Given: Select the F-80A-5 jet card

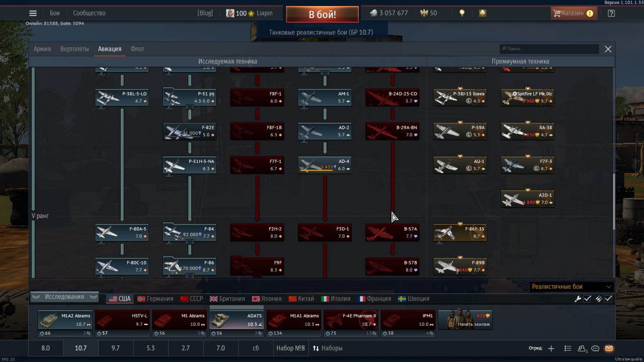Looking at the screenshot, I should (x=122, y=232).
